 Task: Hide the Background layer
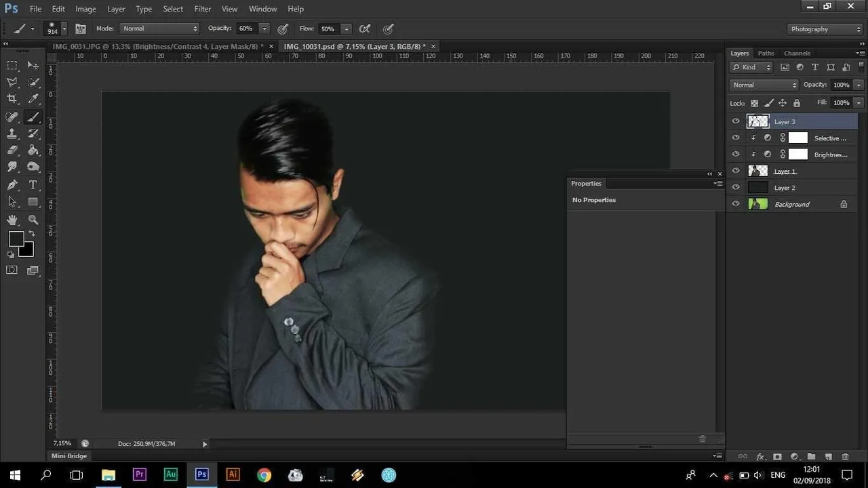coord(736,204)
